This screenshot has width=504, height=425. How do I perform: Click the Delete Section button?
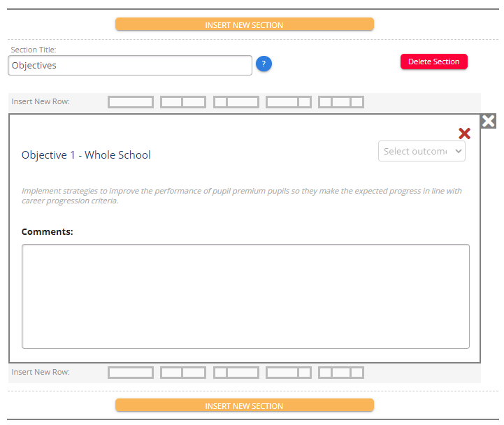tap(433, 62)
